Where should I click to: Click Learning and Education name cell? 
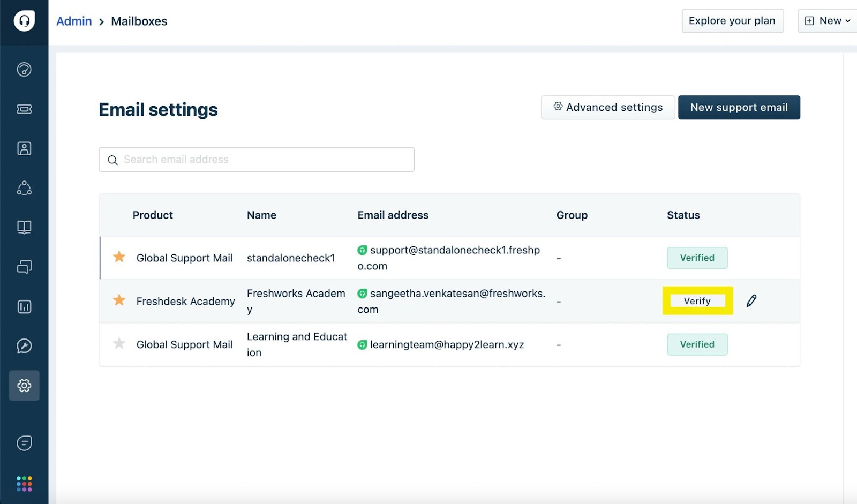coord(297,344)
